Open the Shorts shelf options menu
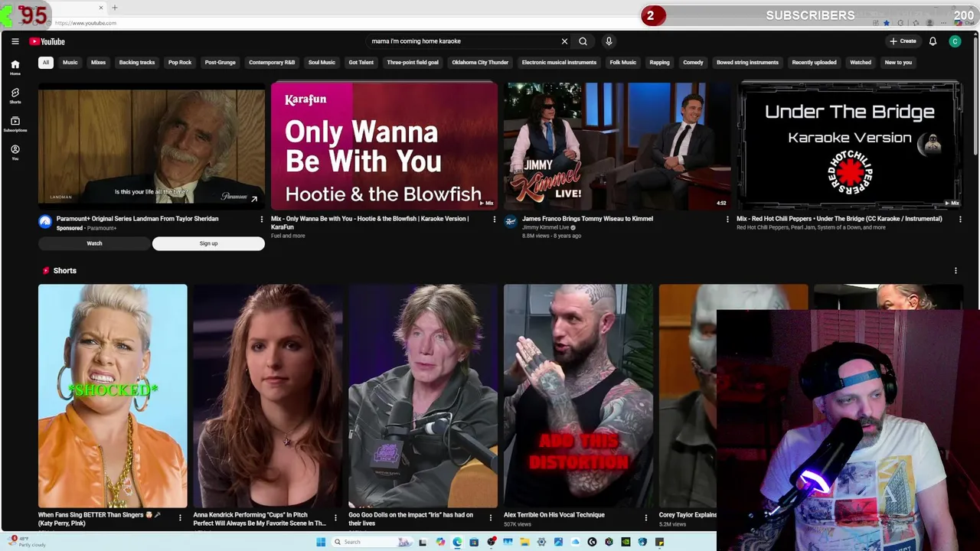Screen dimensions: 980x551 (955, 270)
